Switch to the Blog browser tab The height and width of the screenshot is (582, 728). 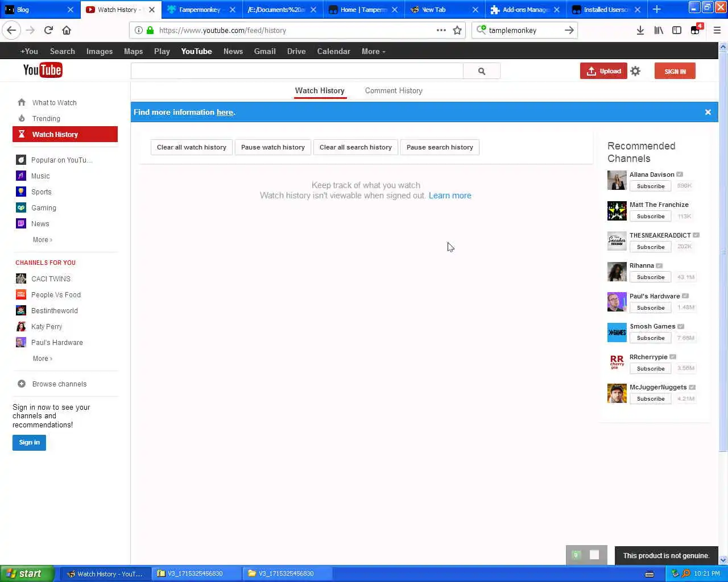pyautogui.click(x=40, y=10)
